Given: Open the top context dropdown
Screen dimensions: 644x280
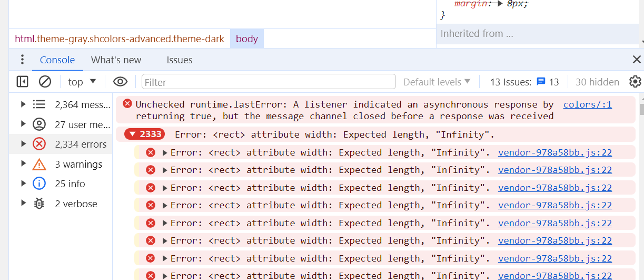Looking at the screenshot, I should pos(82,82).
